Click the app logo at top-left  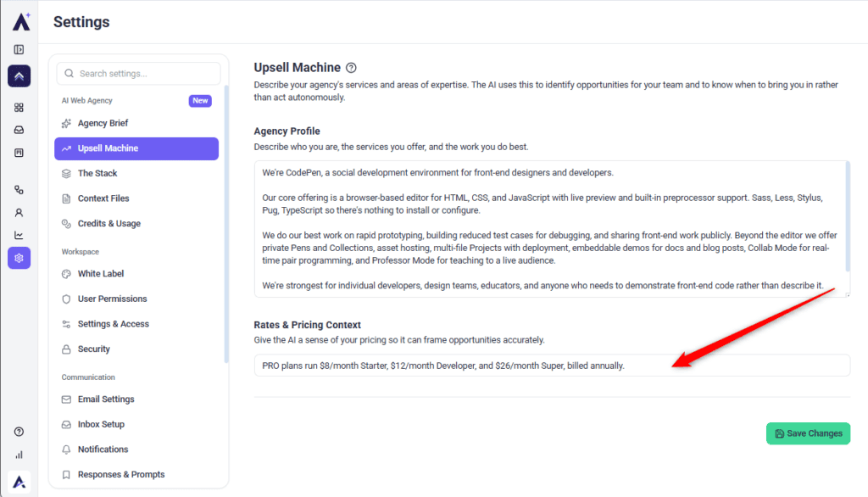click(21, 21)
